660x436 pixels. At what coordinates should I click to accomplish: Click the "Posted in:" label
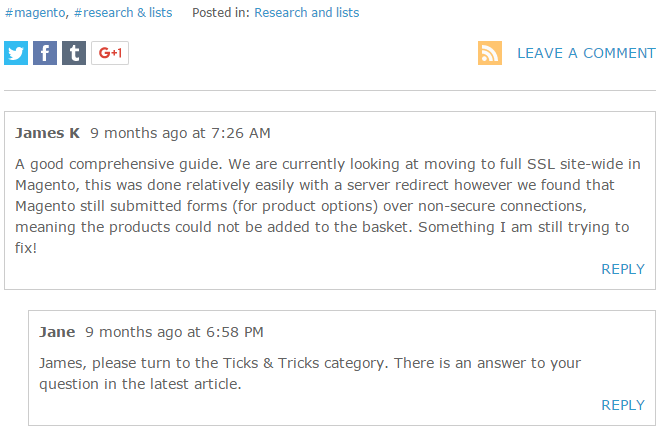pos(220,13)
